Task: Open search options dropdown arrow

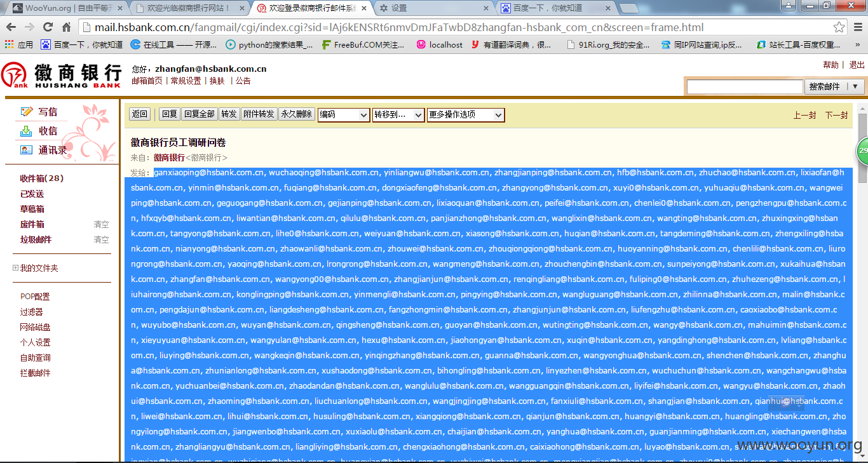Action: point(855,86)
